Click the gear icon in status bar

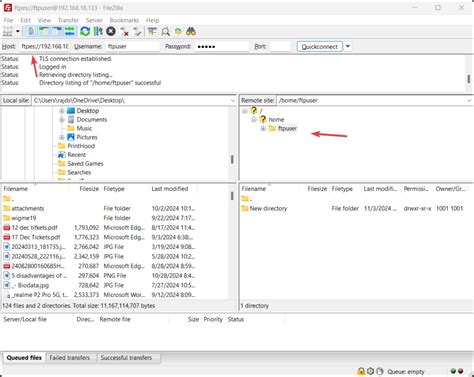pos(370,371)
